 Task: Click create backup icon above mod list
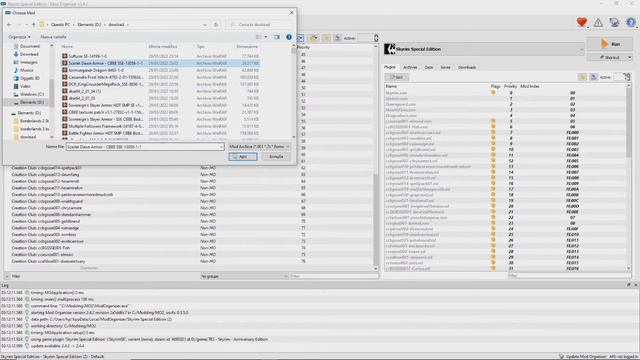(338, 38)
